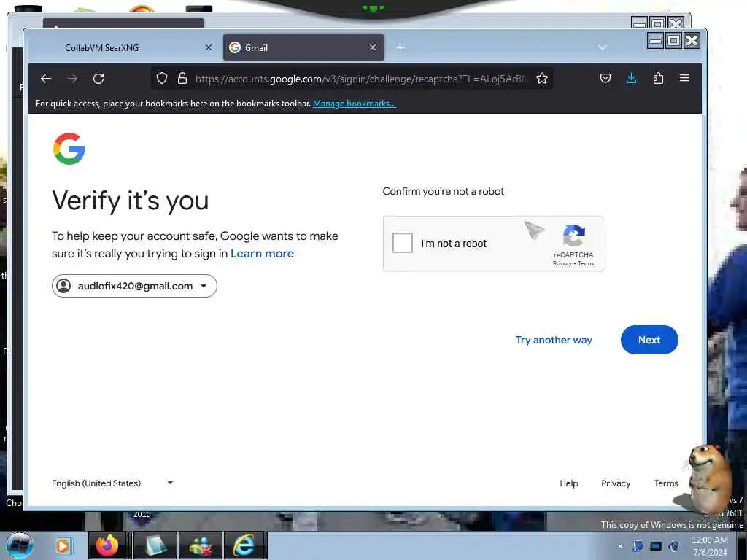
Task: Reload the page with the refresh icon
Action: [x=98, y=79]
